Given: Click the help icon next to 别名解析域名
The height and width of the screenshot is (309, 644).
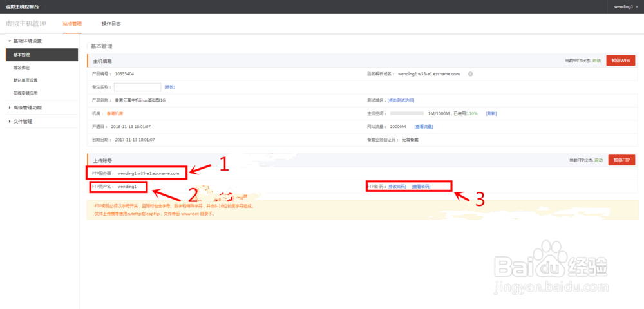Looking at the screenshot, I should point(470,74).
